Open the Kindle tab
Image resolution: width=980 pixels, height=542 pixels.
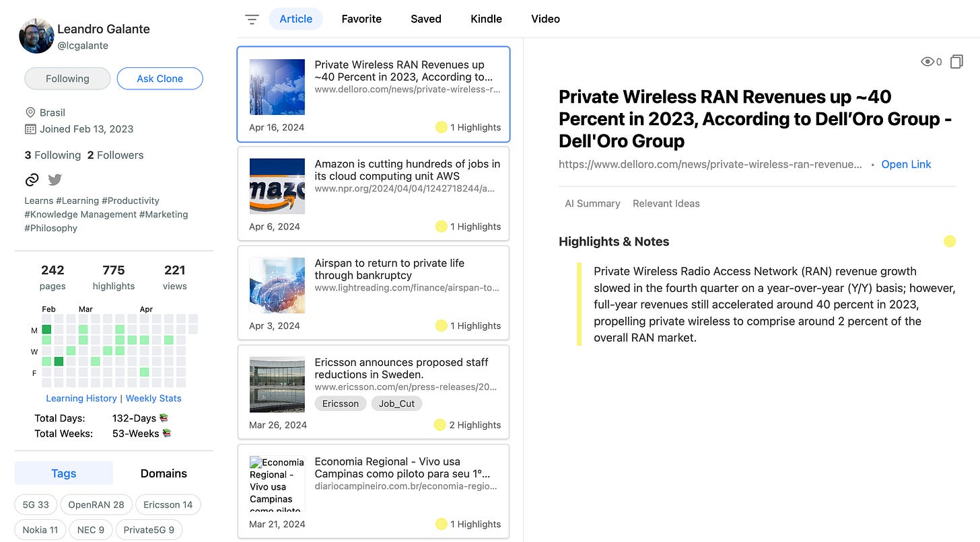(487, 19)
